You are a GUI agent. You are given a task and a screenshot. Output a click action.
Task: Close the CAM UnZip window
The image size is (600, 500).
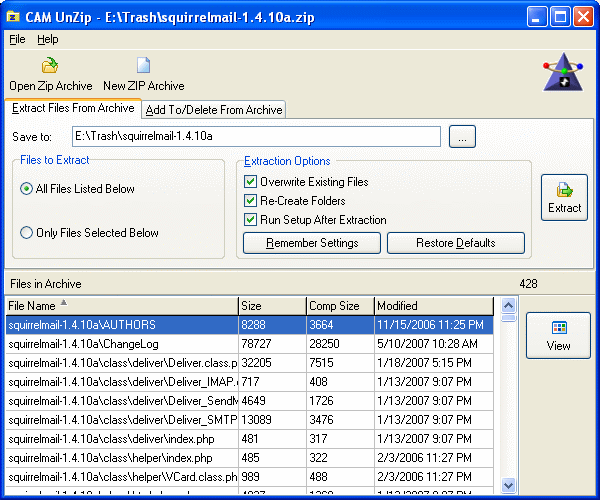click(583, 17)
